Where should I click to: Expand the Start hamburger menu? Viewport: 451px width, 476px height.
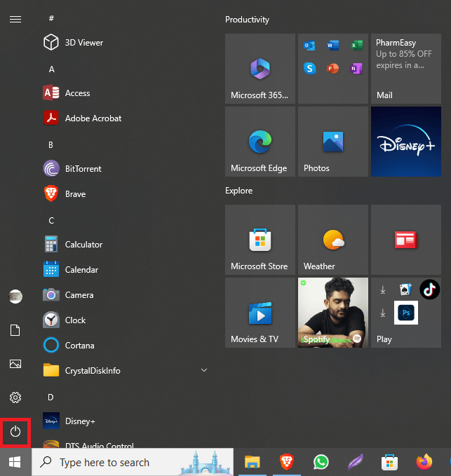coord(15,20)
